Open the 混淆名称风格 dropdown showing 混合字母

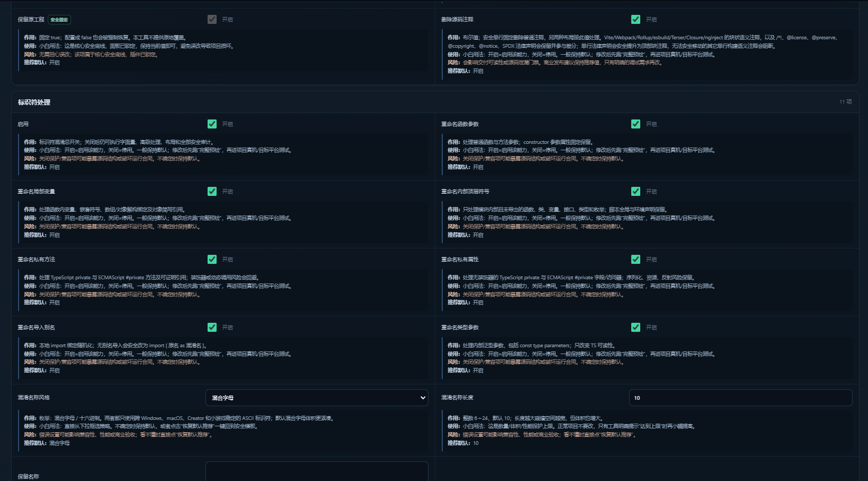tap(317, 398)
